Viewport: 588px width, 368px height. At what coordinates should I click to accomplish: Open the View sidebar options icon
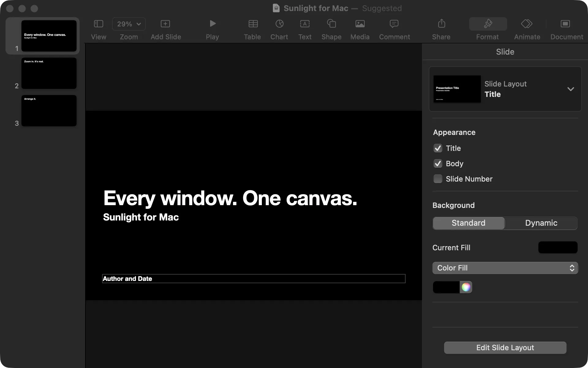coord(98,24)
